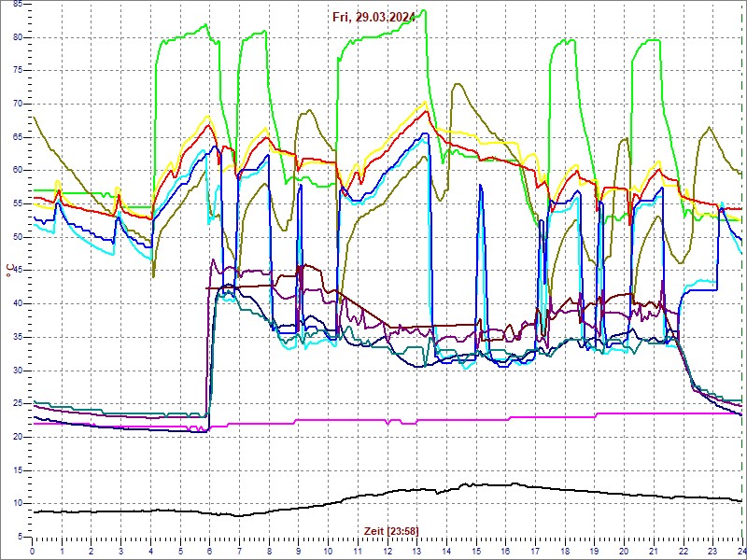Click the y-axis value 40

click(17, 304)
